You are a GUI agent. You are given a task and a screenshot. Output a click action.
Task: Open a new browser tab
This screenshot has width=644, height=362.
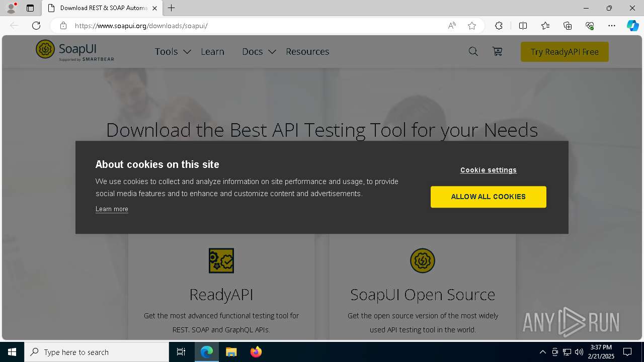click(172, 8)
